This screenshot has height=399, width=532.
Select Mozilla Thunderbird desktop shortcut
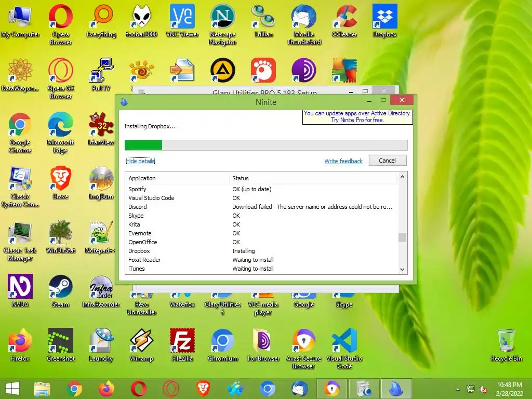click(x=304, y=24)
